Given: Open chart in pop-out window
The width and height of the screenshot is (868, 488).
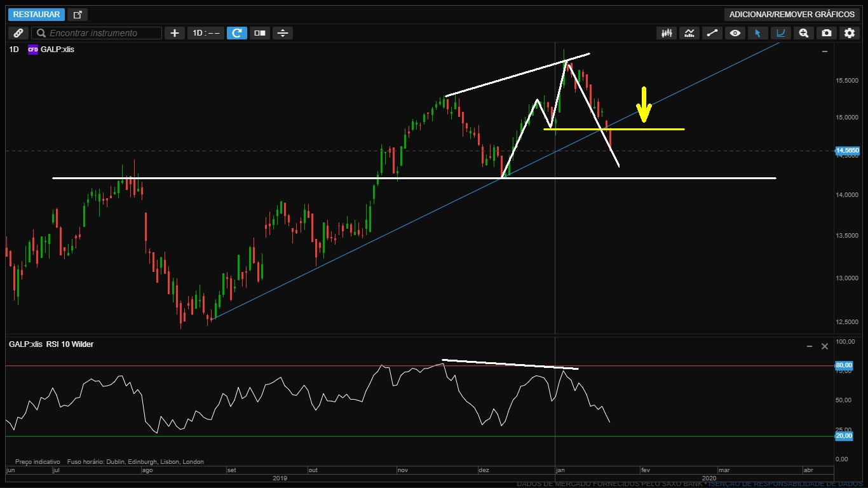Looking at the screenshot, I should [78, 15].
